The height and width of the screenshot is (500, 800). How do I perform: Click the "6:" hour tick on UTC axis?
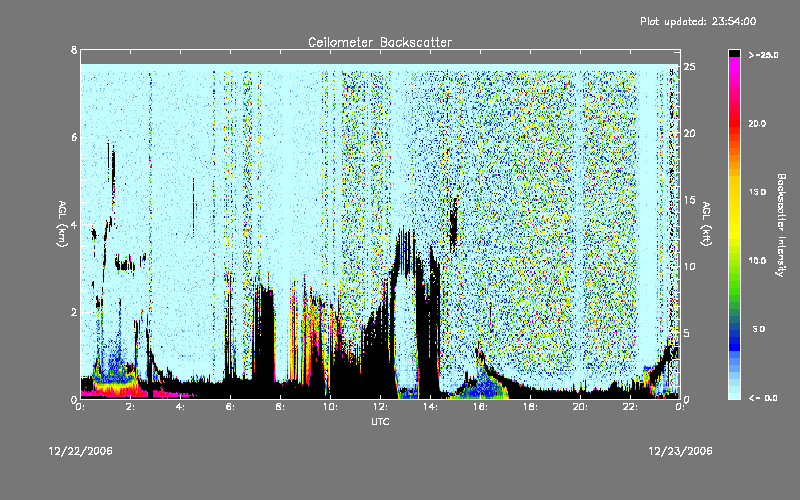(231, 407)
